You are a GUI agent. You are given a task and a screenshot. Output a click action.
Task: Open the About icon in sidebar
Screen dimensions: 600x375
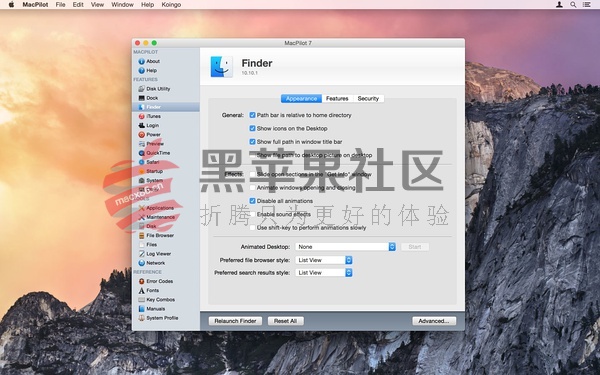point(142,61)
